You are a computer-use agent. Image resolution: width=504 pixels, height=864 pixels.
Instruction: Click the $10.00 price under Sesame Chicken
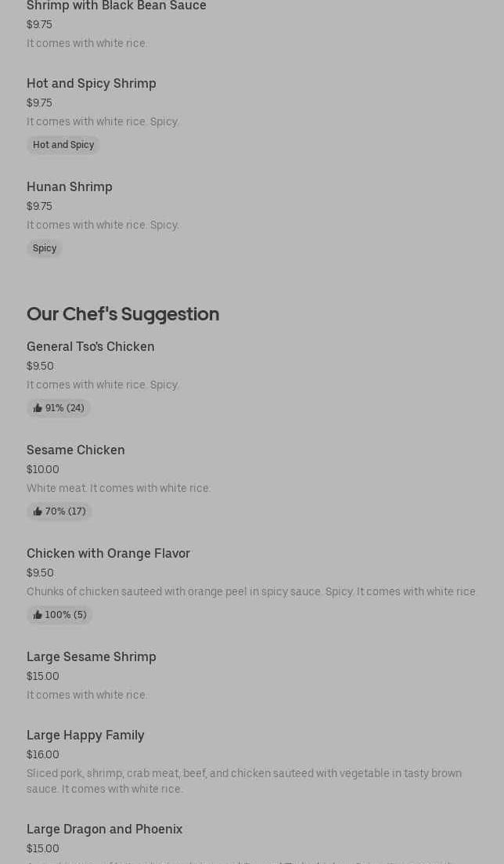pos(43,469)
